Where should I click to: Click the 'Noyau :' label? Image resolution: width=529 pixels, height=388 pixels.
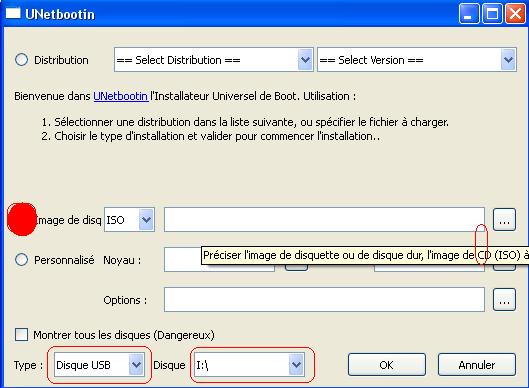point(122,260)
